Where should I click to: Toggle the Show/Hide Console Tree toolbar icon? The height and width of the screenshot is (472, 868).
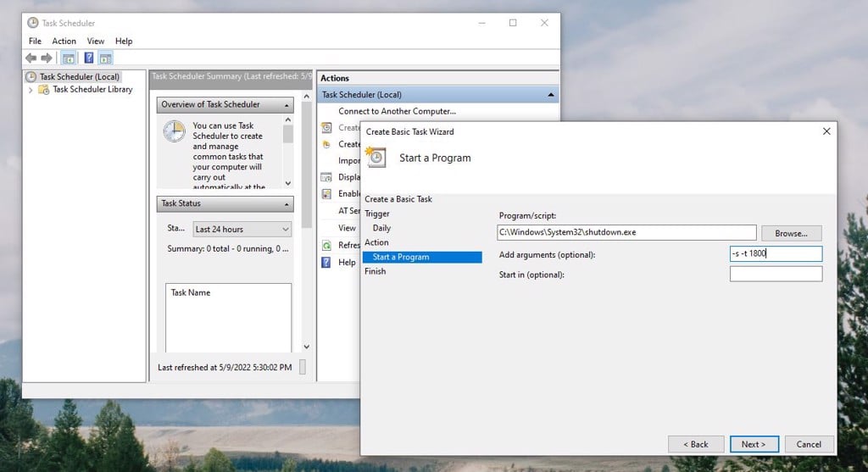[69, 58]
